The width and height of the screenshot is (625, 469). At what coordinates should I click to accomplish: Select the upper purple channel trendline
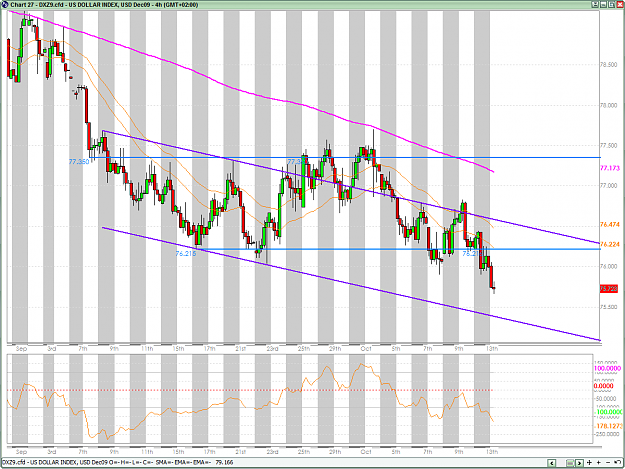tap(351, 186)
